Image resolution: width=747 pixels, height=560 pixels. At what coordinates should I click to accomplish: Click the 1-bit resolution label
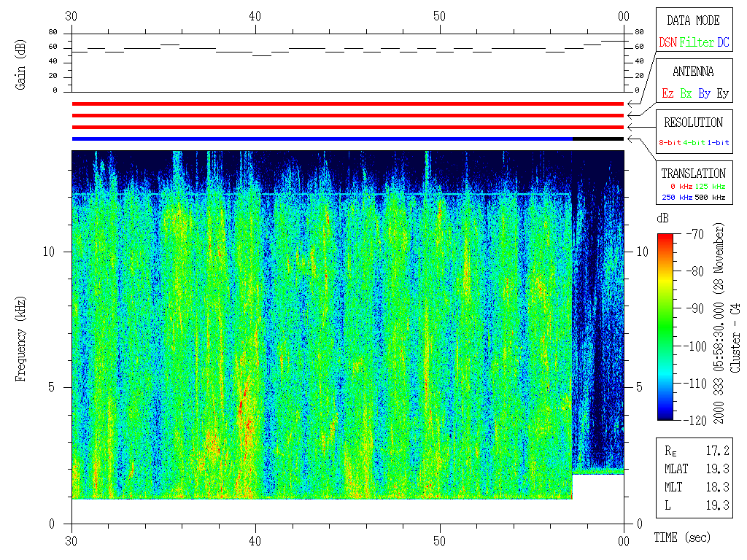(x=719, y=143)
